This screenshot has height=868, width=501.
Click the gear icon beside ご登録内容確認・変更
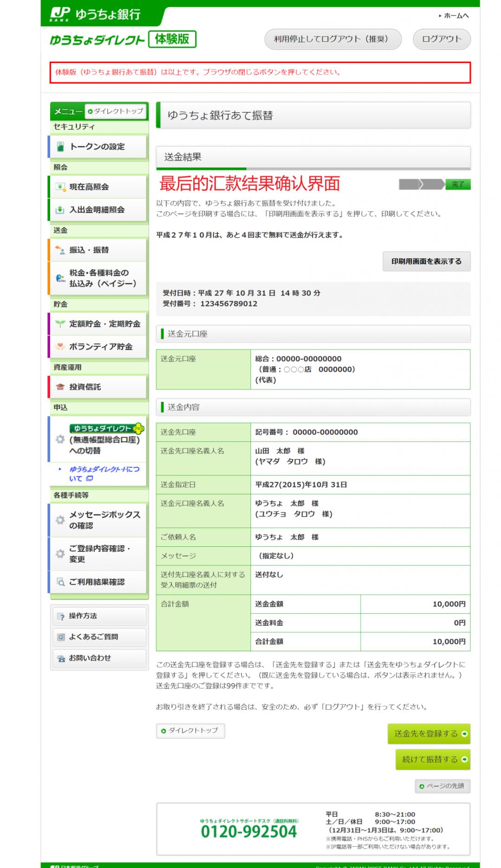pos(60,554)
